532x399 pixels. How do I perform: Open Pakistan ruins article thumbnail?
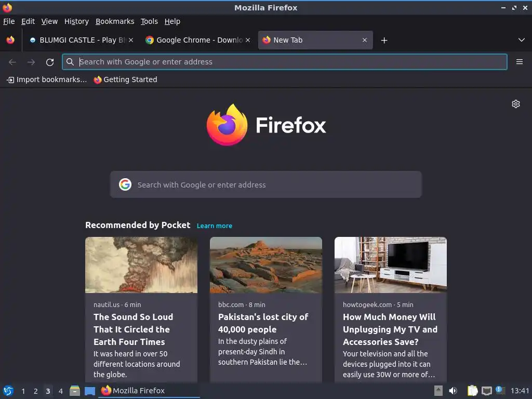[x=265, y=265]
